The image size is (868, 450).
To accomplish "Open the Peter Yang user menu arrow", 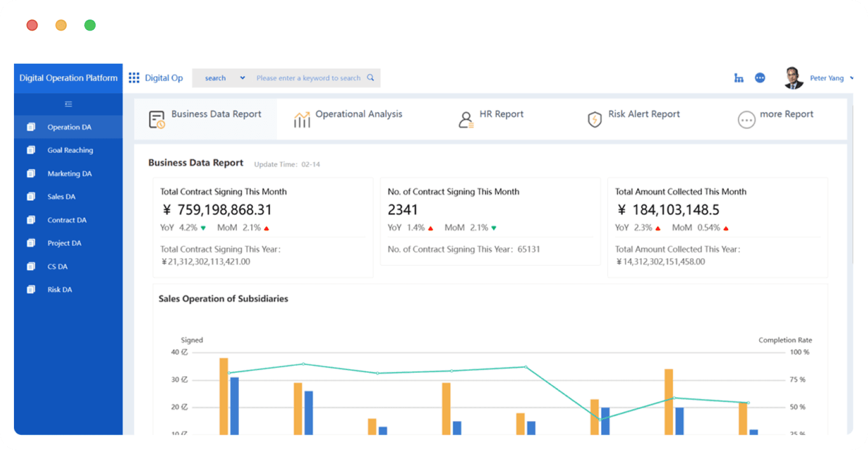I will coord(851,78).
